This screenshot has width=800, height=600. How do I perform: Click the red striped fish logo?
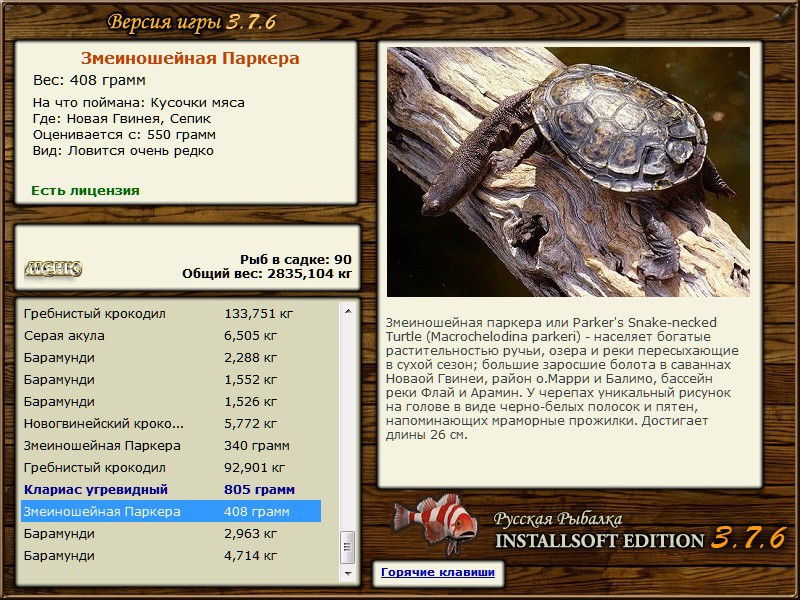tap(435, 523)
